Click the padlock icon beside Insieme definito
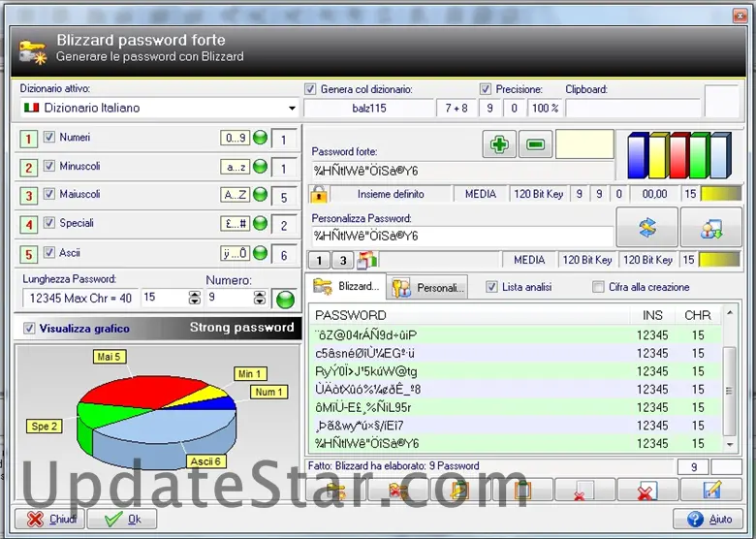This screenshot has width=756, height=539. [319, 194]
